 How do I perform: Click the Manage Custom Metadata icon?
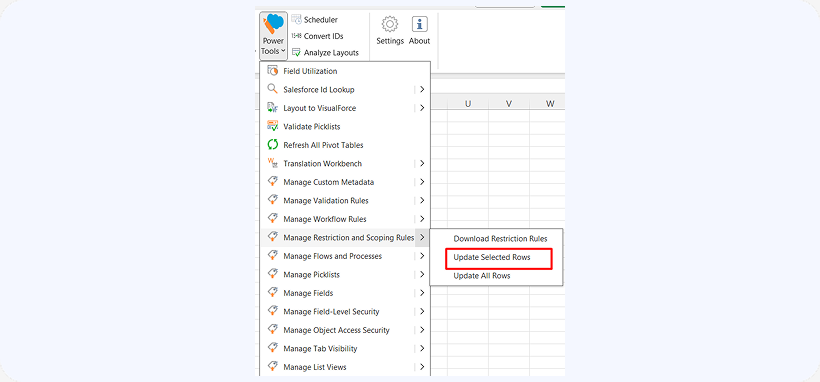pos(272,182)
